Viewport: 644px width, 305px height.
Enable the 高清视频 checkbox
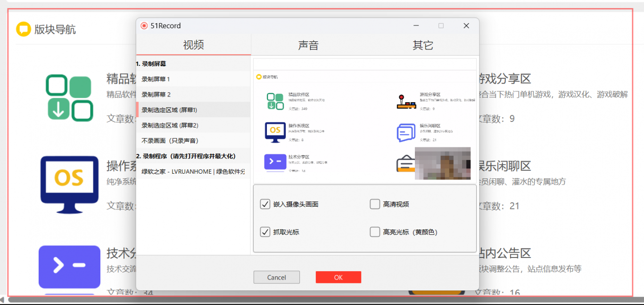tap(375, 204)
